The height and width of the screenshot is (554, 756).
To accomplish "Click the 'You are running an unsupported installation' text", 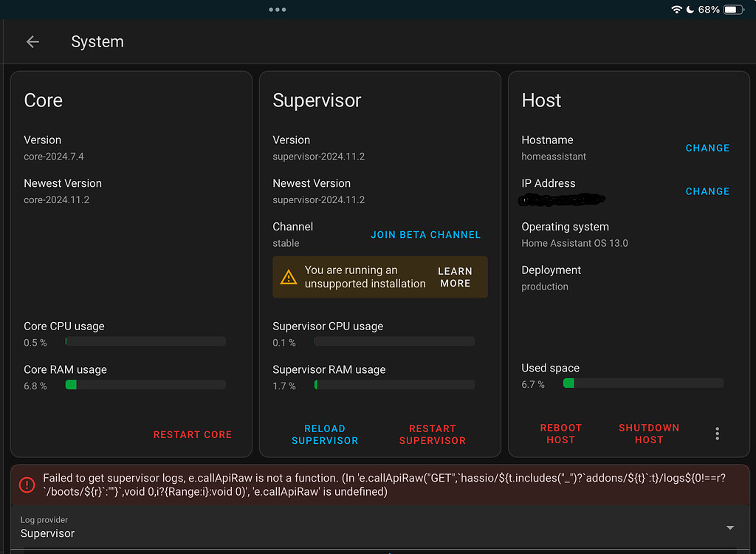I will (365, 277).
